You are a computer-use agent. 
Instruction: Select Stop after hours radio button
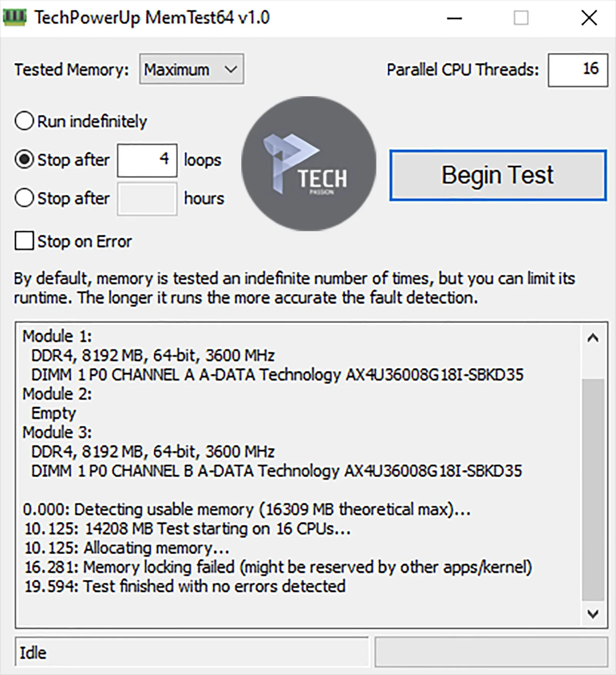24,198
